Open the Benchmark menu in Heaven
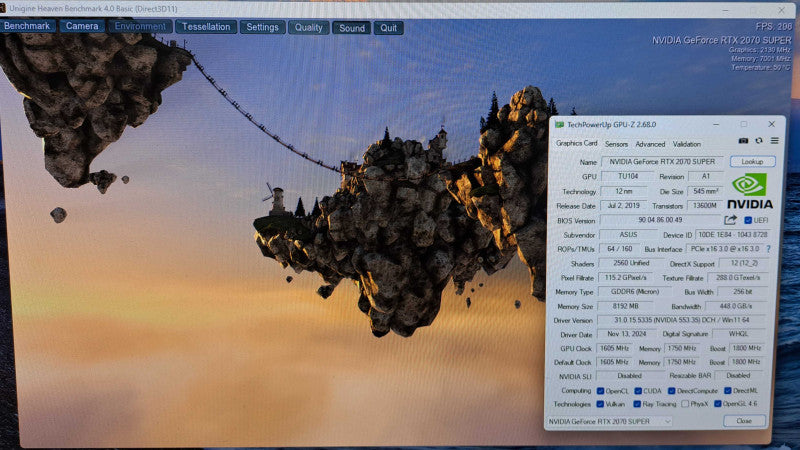 click(x=27, y=26)
